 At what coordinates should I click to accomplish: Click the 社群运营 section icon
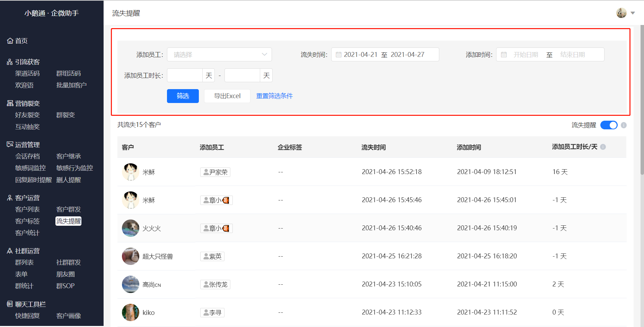(x=10, y=251)
